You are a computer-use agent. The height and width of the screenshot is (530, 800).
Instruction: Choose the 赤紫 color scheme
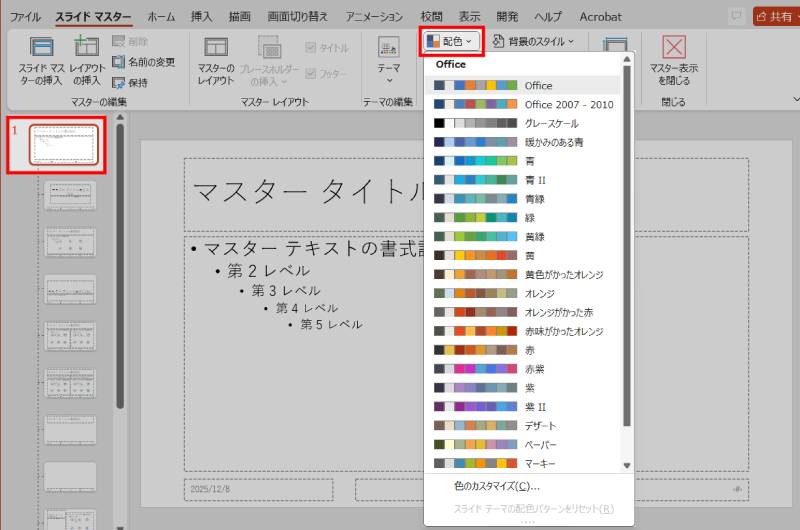pyautogui.click(x=522, y=369)
